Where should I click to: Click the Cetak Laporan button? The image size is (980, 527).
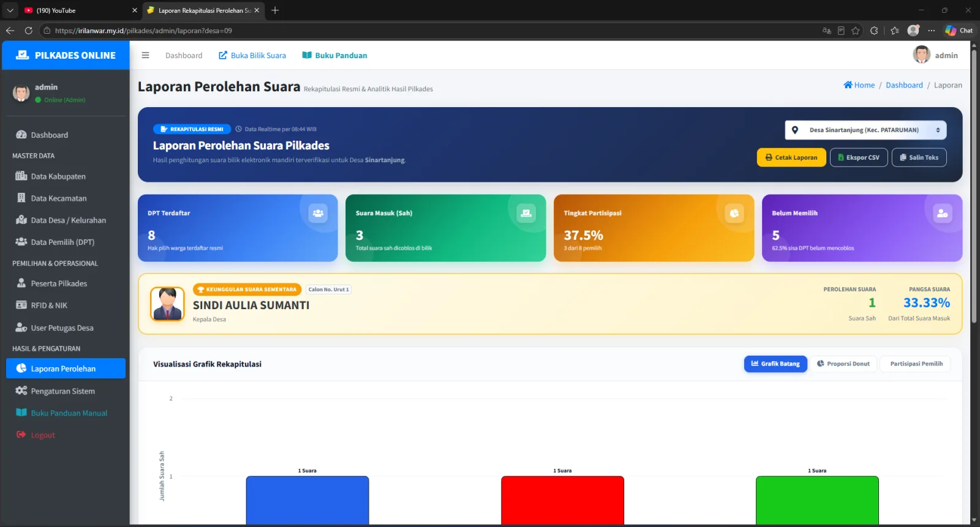(791, 157)
